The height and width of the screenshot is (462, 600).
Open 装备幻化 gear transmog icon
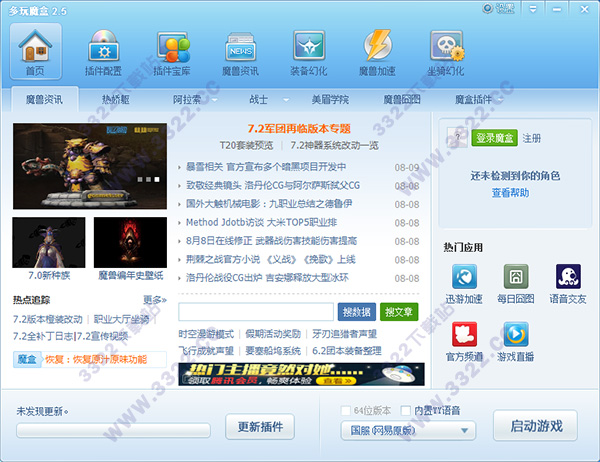point(309,51)
